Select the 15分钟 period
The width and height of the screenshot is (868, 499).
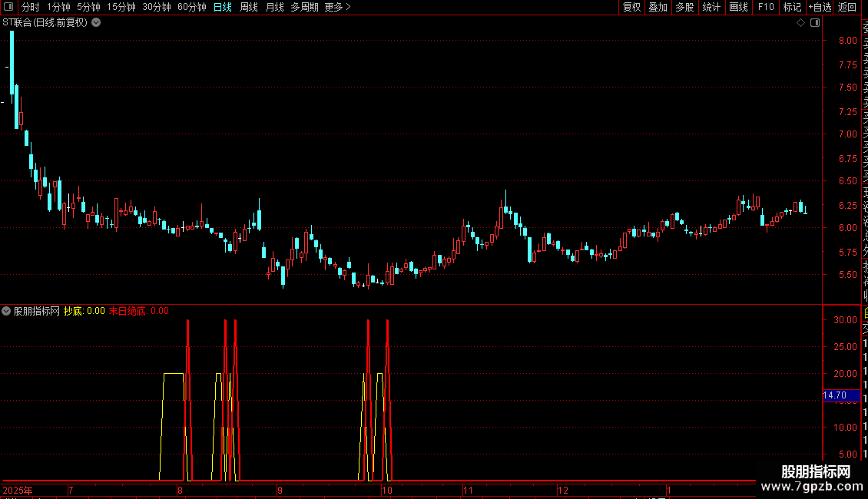[121, 7]
